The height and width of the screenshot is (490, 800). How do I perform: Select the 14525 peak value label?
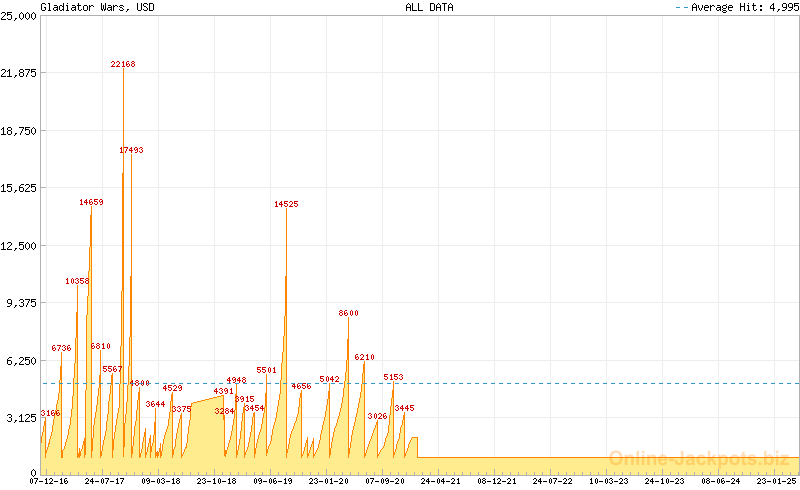[x=286, y=204]
